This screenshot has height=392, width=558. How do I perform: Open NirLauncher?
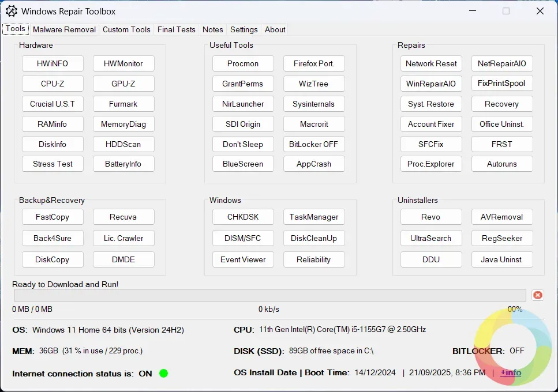tap(243, 104)
